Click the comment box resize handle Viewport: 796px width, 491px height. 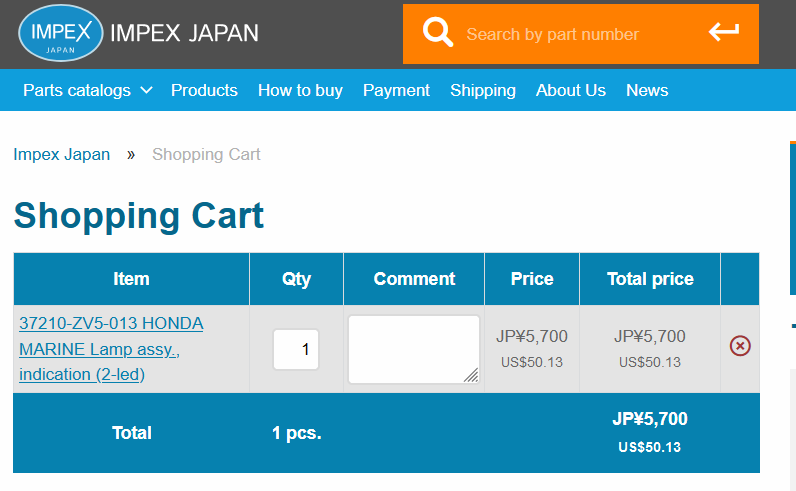click(472, 375)
